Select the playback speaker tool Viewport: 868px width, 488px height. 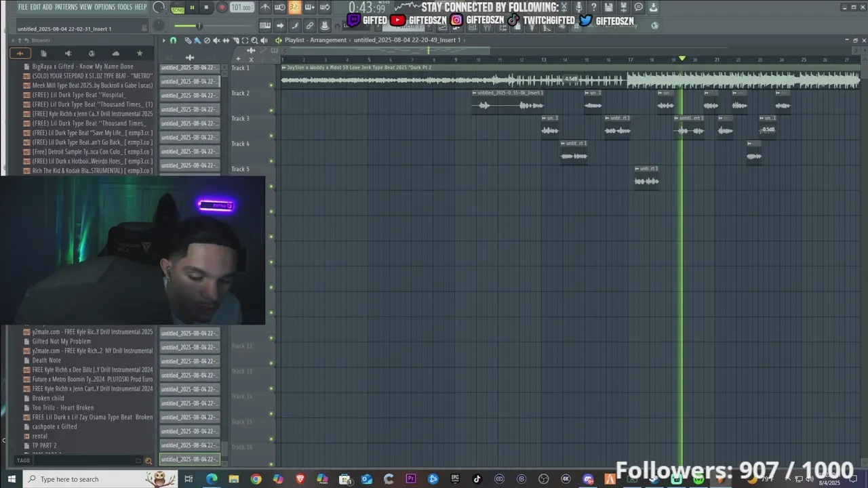point(264,41)
